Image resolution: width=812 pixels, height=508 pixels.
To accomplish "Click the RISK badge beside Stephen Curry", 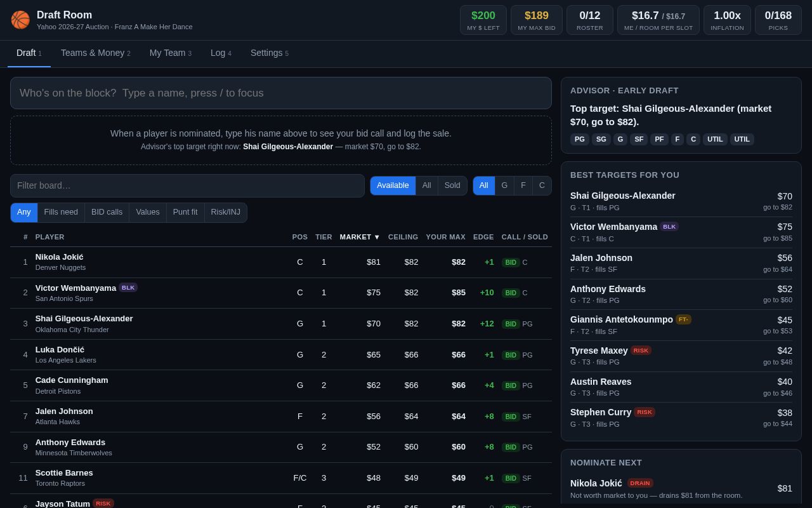I will (645, 412).
